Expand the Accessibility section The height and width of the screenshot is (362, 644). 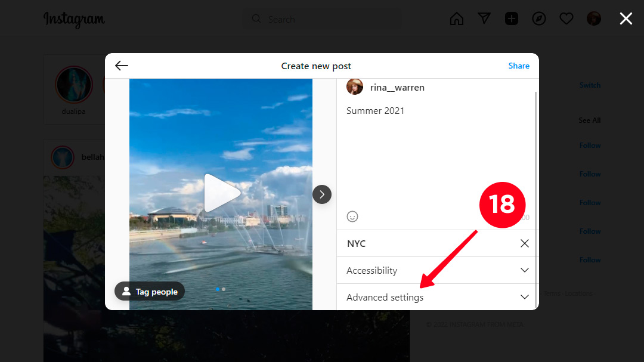coord(437,270)
